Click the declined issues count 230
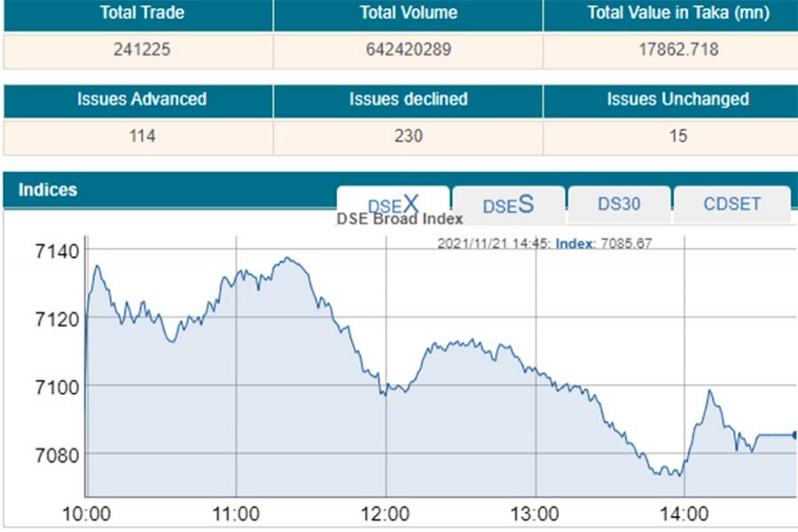The height and width of the screenshot is (532, 798). click(x=408, y=137)
